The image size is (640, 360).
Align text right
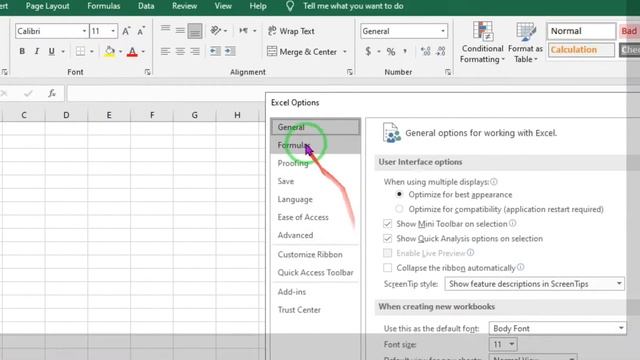pos(195,51)
